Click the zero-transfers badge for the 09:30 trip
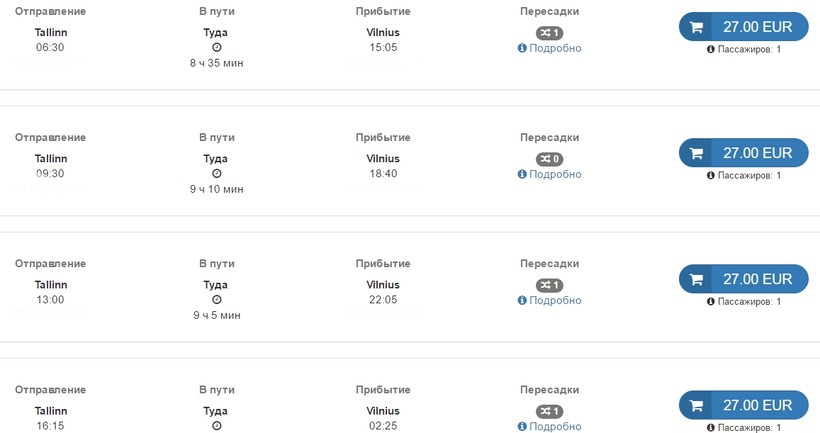Viewport: 820px width, 433px height. (549, 159)
